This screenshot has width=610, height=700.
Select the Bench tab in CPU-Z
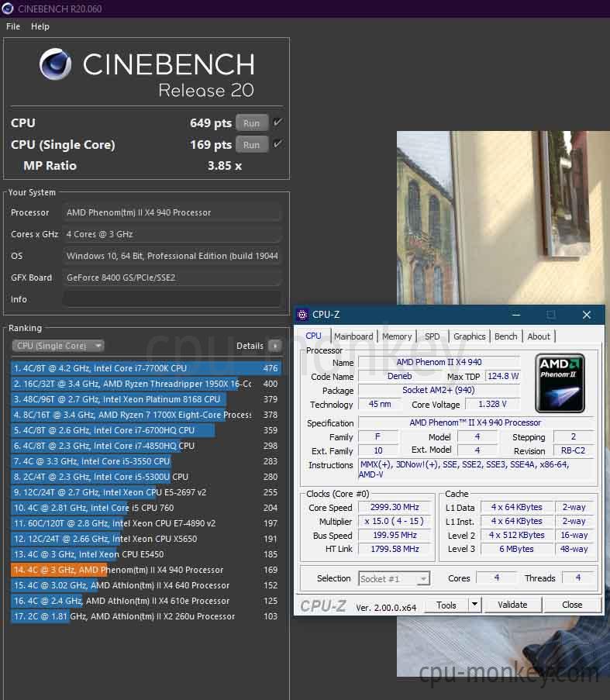[x=505, y=336]
